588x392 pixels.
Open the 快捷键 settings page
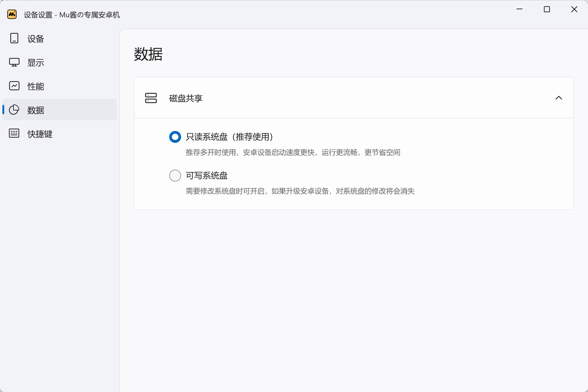[40, 134]
